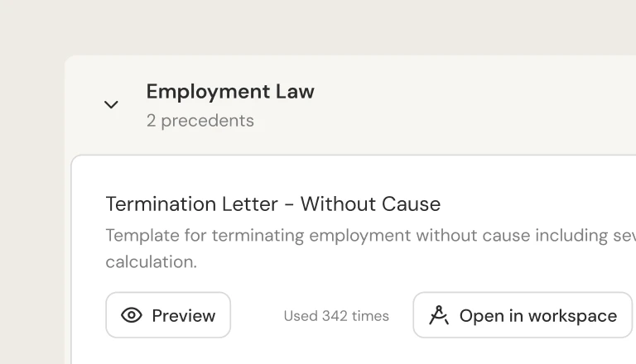Select the Employment Law category heading
The image size is (636, 364).
pyautogui.click(x=230, y=91)
